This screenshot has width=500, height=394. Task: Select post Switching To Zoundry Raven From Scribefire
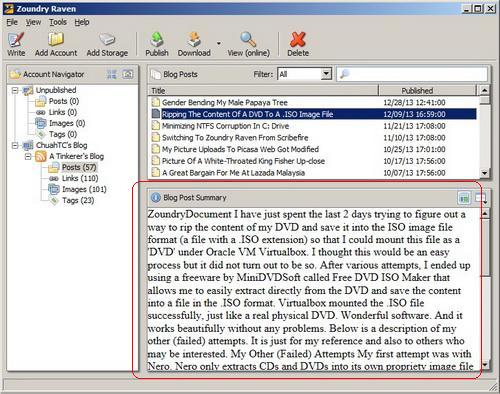[x=235, y=138]
